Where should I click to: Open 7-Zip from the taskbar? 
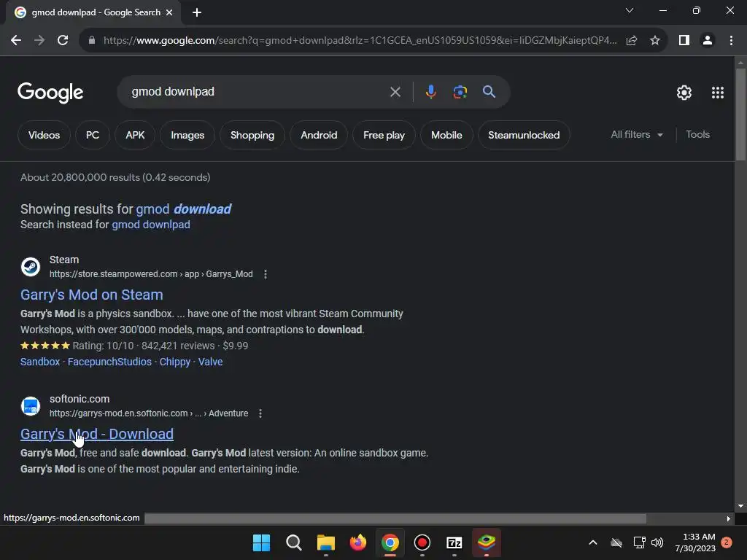click(454, 542)
